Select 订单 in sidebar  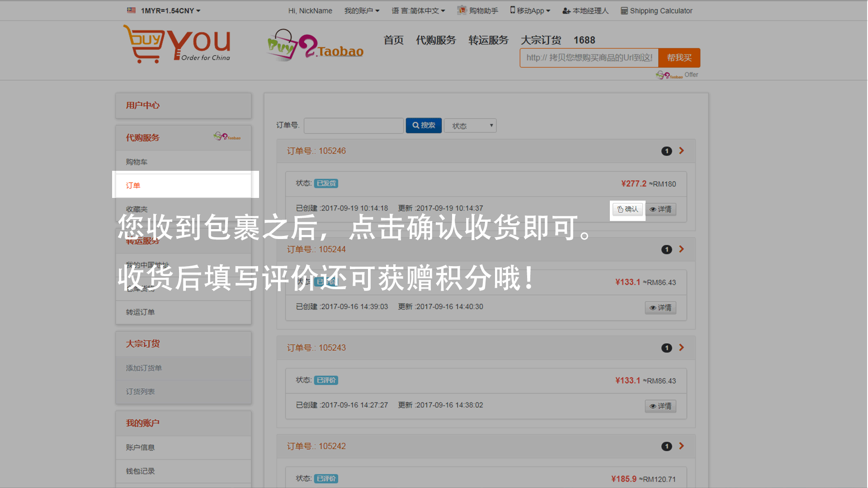pos(183,185)
